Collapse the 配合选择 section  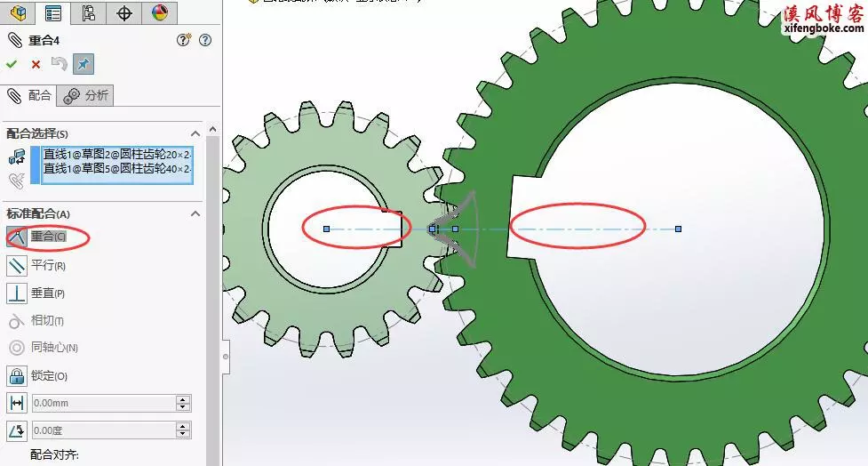pos(195,133)
